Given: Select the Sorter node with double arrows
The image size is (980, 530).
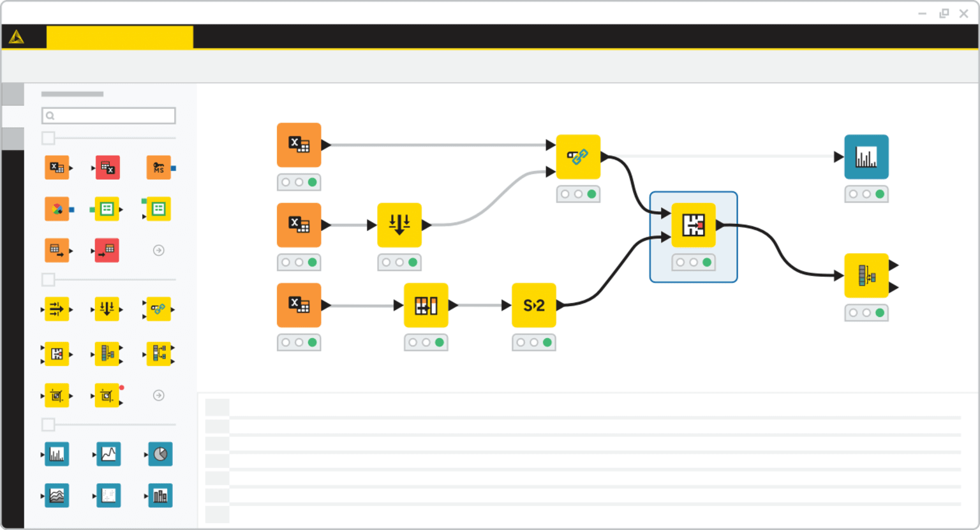Looking at the screenshot, I should coord(108,309).
